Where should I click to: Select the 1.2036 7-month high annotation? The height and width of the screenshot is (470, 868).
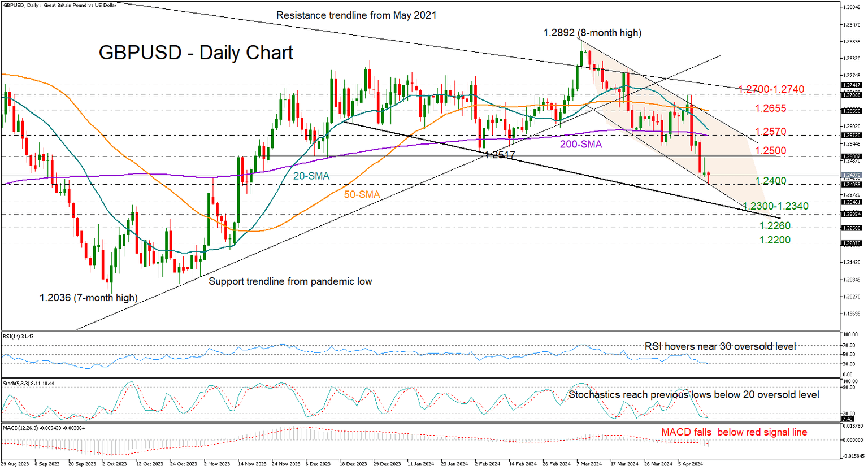[88, 297]
